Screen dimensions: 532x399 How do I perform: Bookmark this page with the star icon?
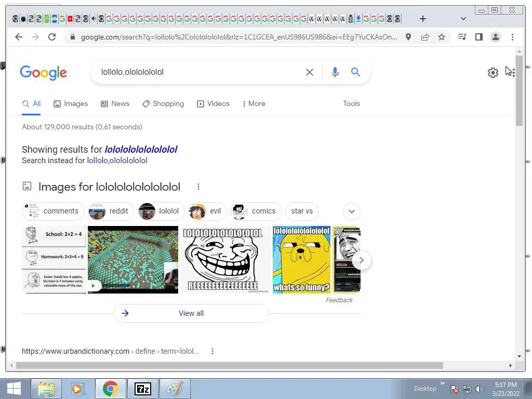tap(442, 37)
